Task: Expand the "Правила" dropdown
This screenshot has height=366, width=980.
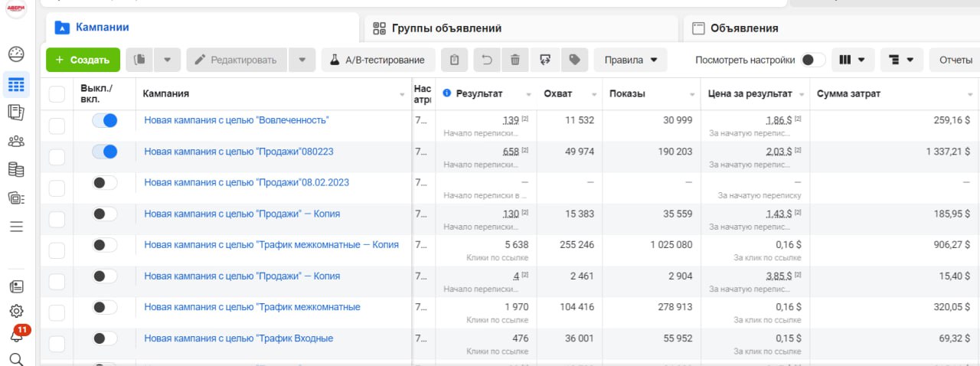Action: tap(630, 60)
